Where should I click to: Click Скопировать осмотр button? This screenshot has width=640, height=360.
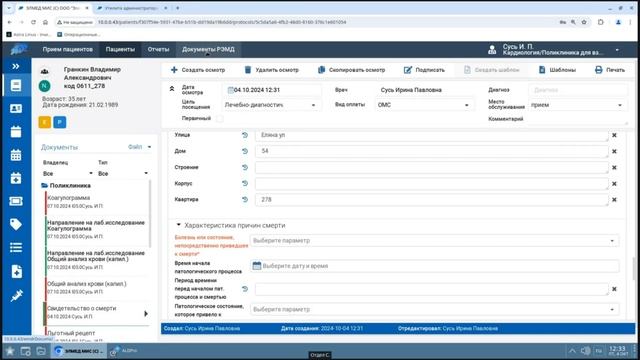tap(351, 70)
